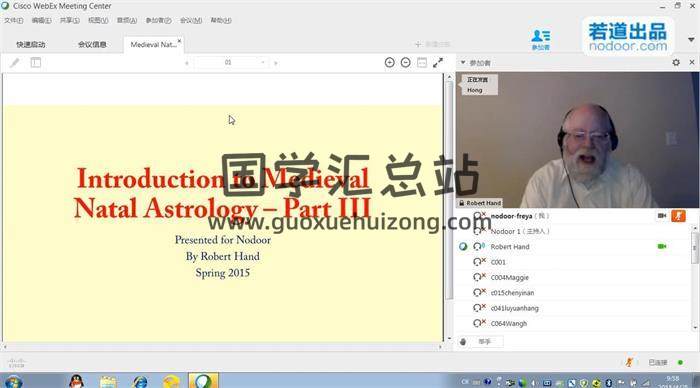Click the WebEx taskbar button

click(203, 381)
